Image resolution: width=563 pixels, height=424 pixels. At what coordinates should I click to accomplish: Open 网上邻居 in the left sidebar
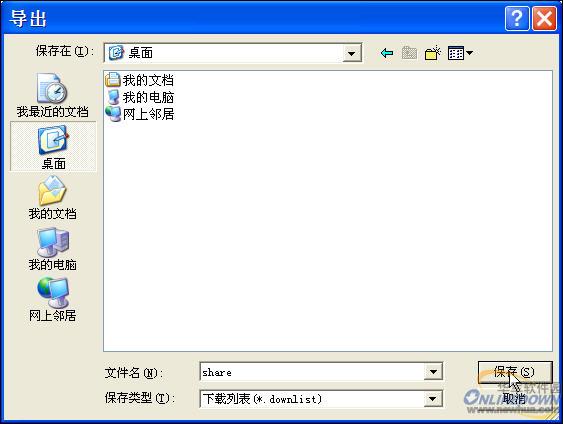52,300
